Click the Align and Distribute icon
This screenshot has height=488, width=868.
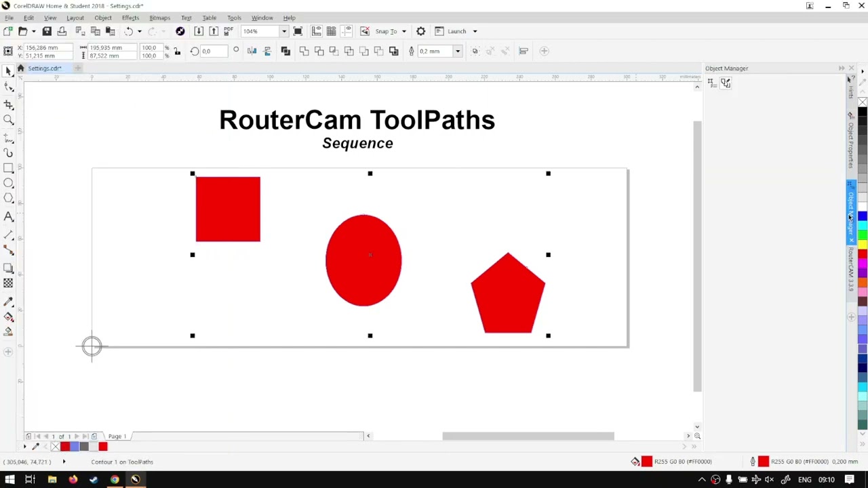[x=524, y=51]
